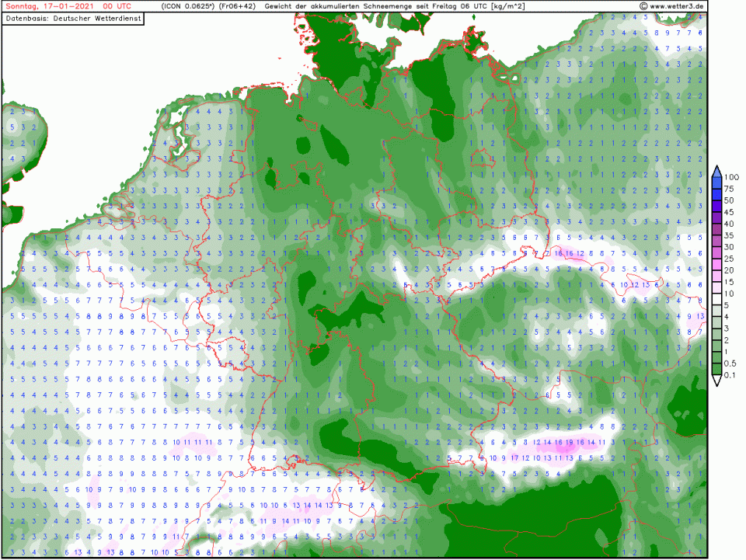Screen dimensions: 746x560
Task: Select the Datenbasis: Deutscher Wetterdienst label box
Action: (x=74, y=17)
